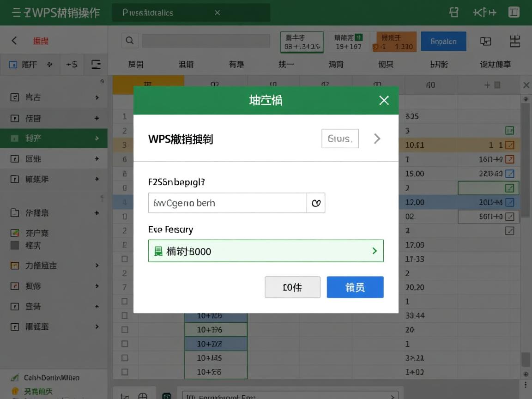The image size is (532, 399).
Task: Click the text input field inside the dialog
Action: pyautogui.click(x=226, y=203)
